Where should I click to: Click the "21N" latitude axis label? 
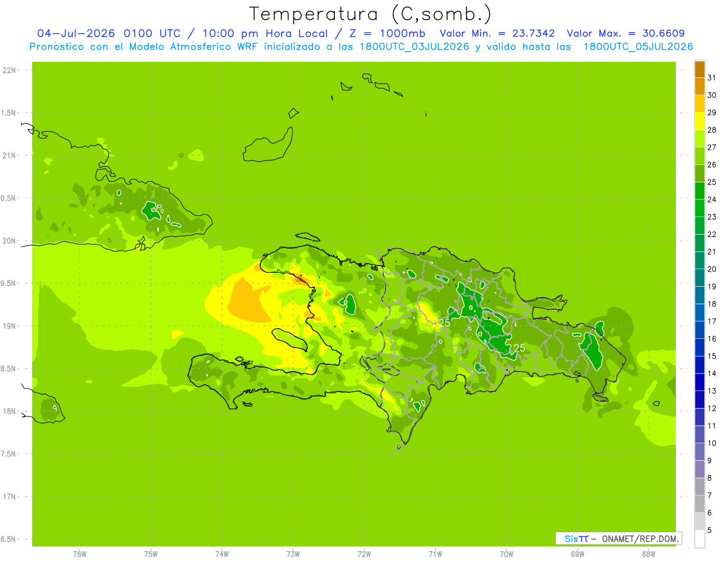click(10, 156)
